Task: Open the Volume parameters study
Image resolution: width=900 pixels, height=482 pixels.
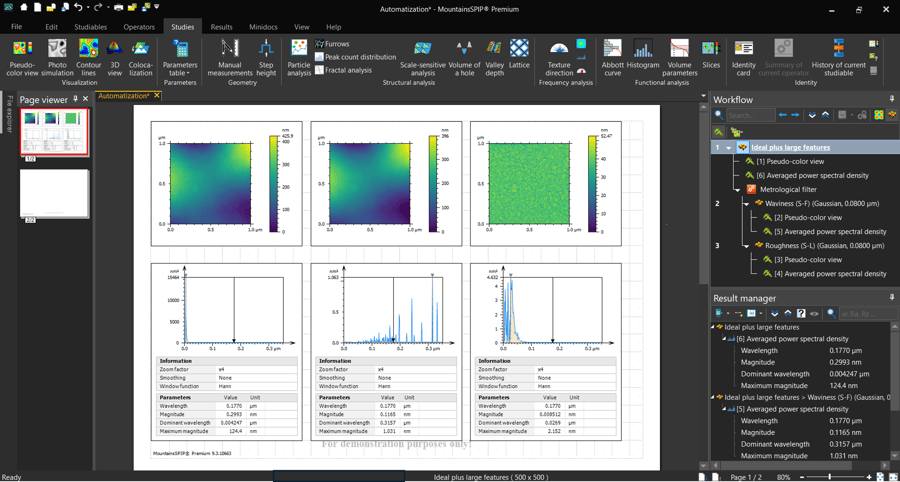Action: 680,57
